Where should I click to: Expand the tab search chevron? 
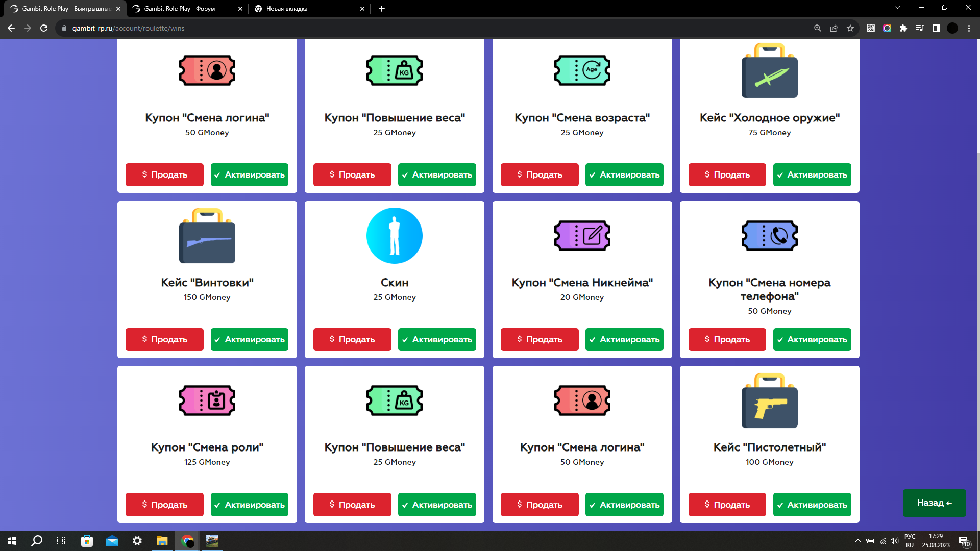tap(898, 8)
